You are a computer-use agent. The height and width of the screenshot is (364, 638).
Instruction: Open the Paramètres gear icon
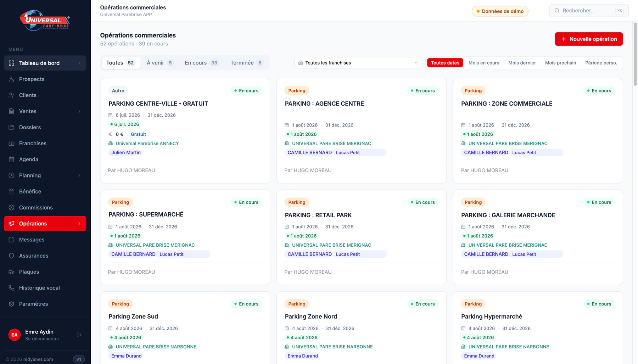click(x=11, y=304)
